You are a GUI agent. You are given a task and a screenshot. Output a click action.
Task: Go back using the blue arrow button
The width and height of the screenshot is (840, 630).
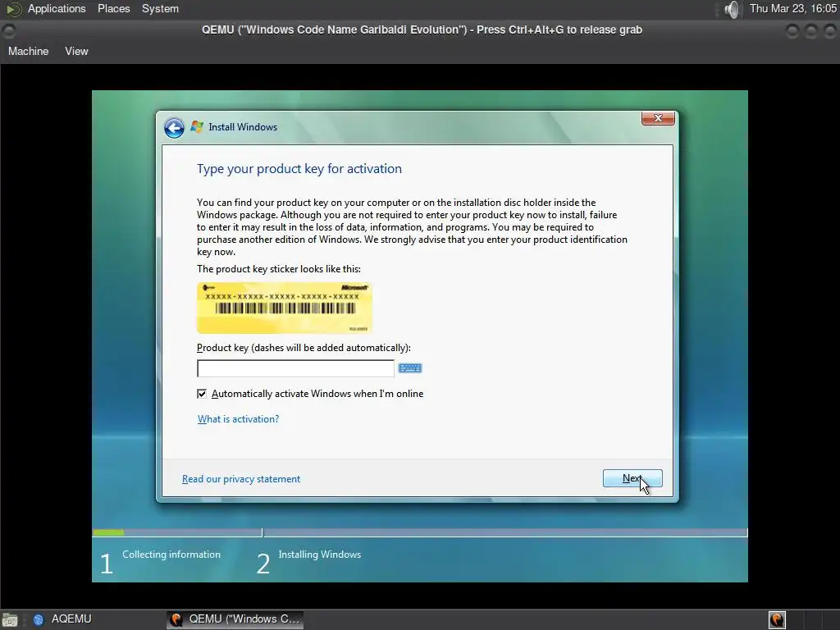[174, 127]
